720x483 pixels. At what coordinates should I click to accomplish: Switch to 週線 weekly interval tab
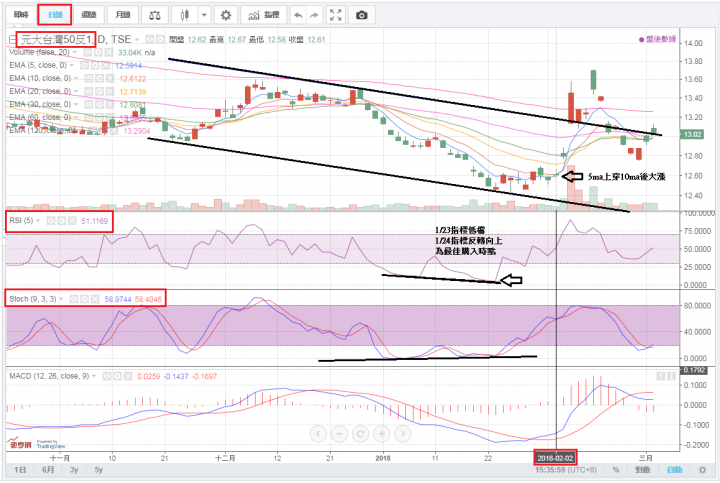tap(89, 15)
